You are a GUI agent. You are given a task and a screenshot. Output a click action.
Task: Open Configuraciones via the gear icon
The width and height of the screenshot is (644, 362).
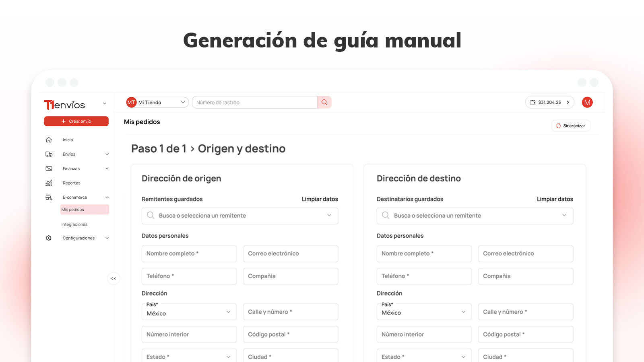click(x=49, y=238)
